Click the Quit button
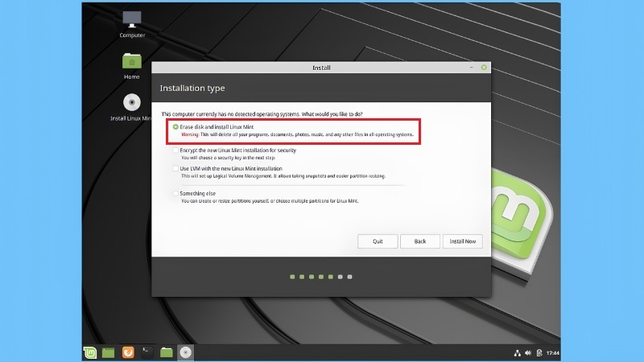The height and width of the screenshot is (362, 644). 378,241
